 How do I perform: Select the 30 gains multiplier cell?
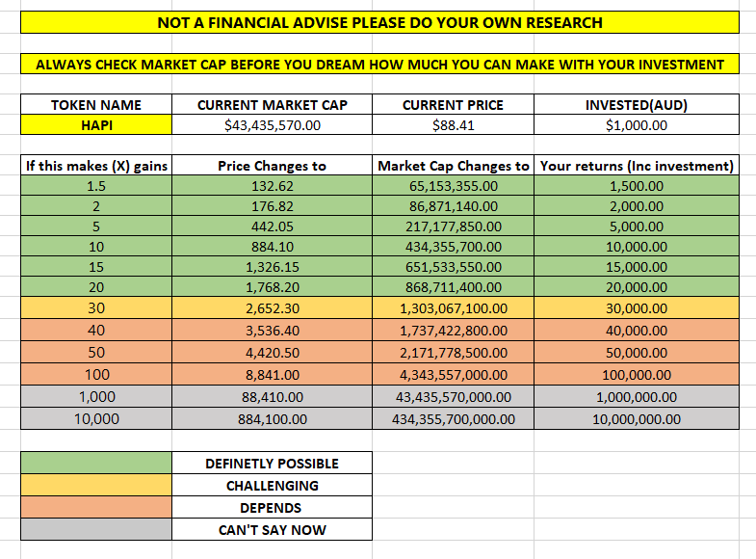[96, 307]
